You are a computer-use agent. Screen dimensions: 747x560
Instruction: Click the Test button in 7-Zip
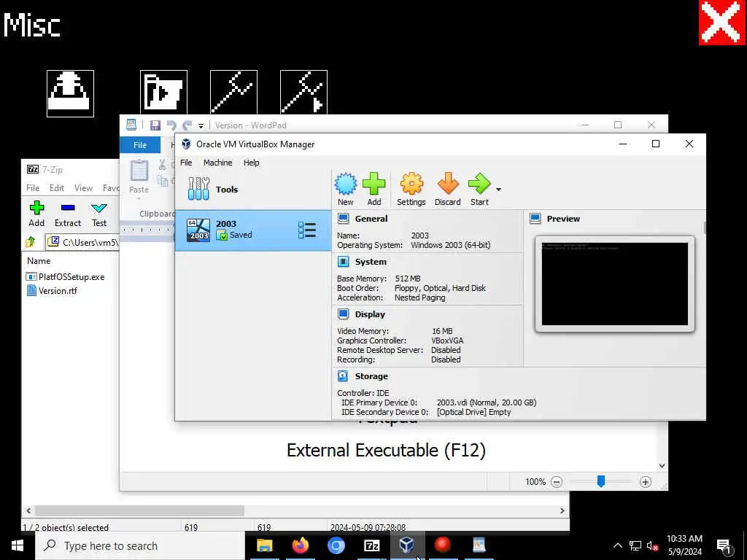99,214
